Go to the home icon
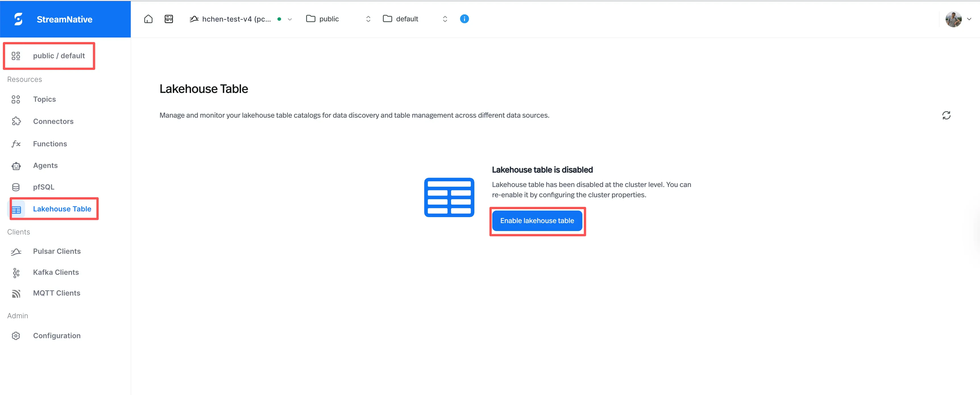 point(148,19)
